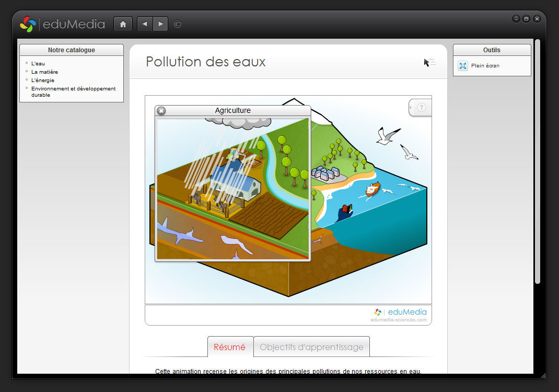
Task: Switch to the Résumé tab
Action: 229,347
